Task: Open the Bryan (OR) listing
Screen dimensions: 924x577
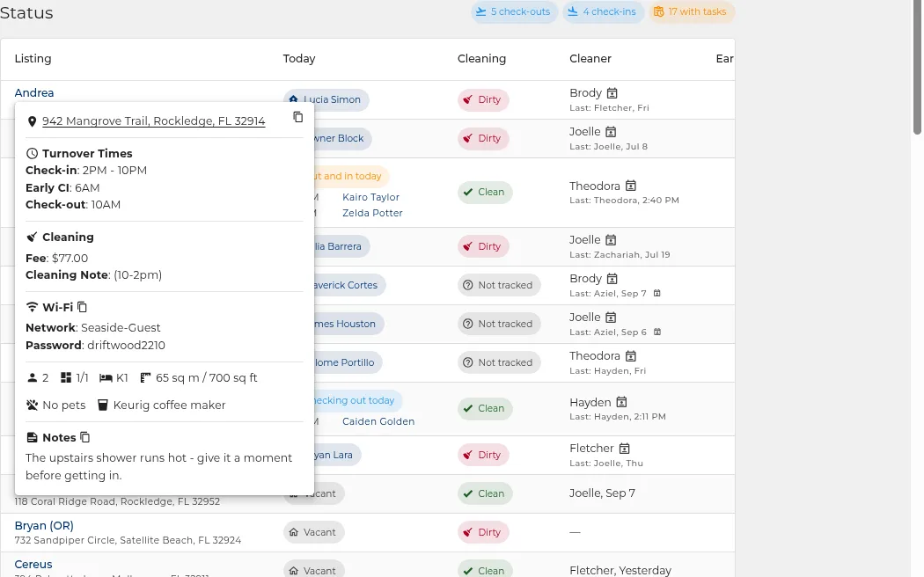Action: [44, 525]
